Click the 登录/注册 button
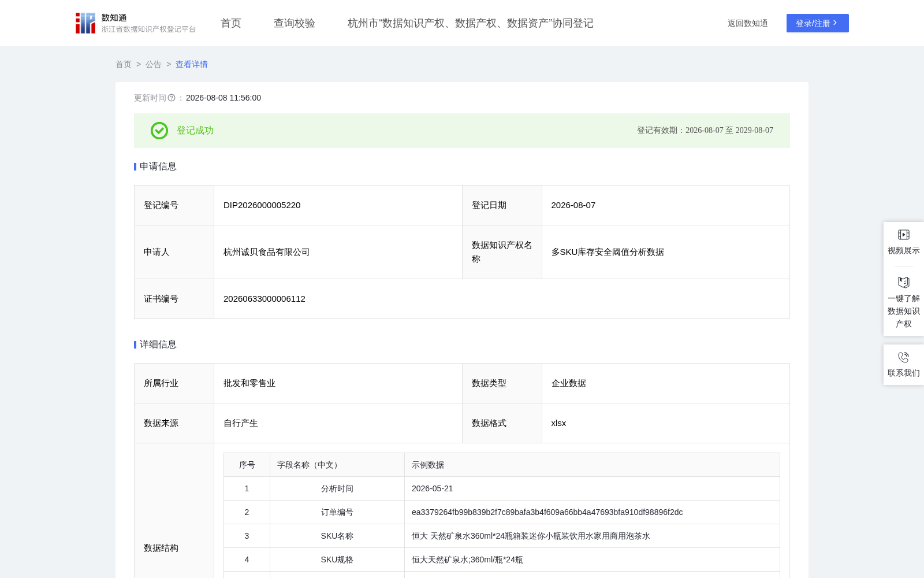 coord(818,23)
